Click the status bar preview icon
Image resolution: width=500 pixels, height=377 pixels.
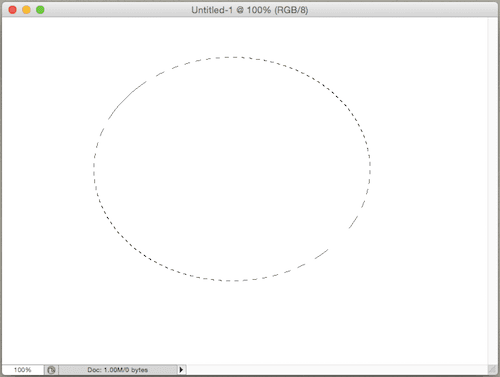coord(51,370)
